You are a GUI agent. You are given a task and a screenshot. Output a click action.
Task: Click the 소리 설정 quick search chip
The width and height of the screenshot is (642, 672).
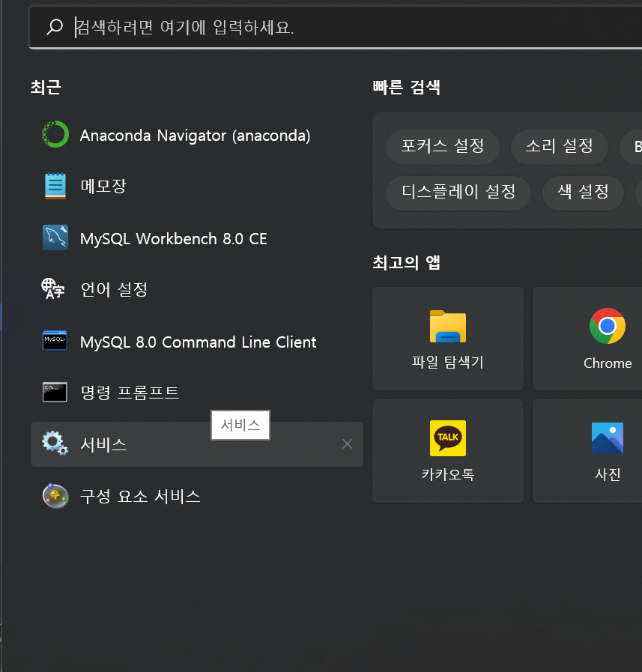click(560, 147)
